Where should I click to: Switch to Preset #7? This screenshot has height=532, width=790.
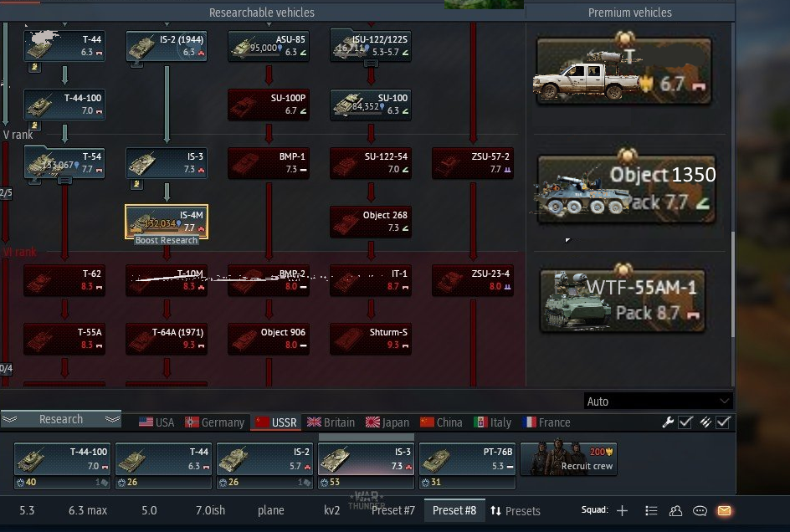tap(393, 510)
